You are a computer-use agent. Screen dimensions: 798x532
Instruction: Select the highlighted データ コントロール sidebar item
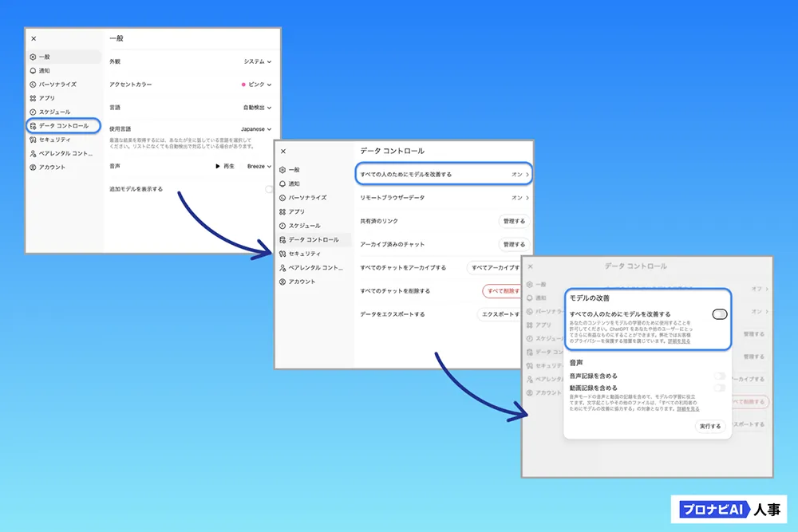(63, 126)
